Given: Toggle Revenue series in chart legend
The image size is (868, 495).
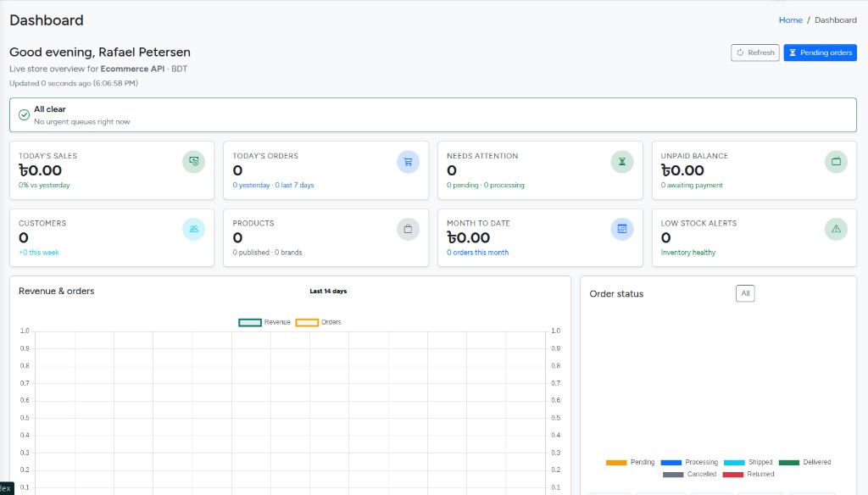Looking at the screenshot, I should 264,322.
